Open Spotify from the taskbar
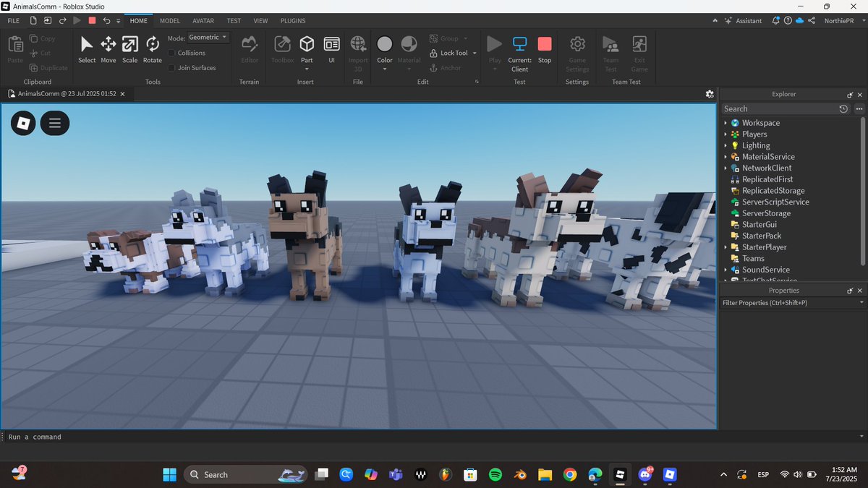 tap(495, 474)
